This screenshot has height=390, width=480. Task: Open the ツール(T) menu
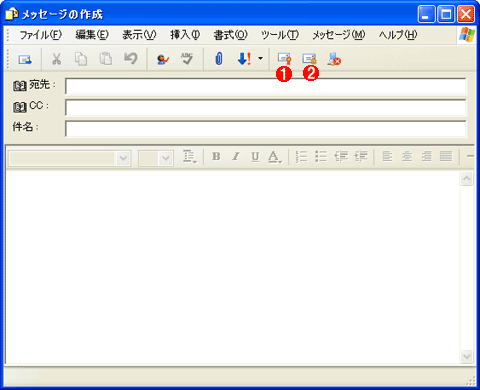tap(280, 35)
